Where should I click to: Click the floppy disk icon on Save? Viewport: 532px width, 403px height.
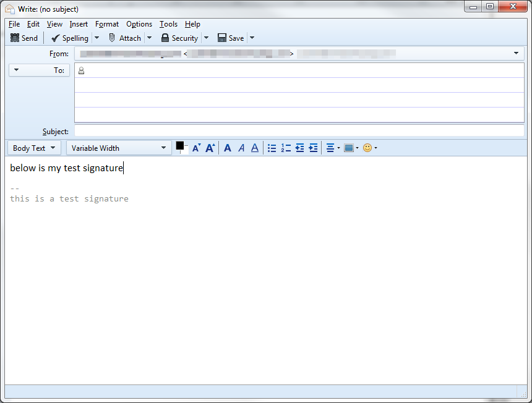click(222, 38)
